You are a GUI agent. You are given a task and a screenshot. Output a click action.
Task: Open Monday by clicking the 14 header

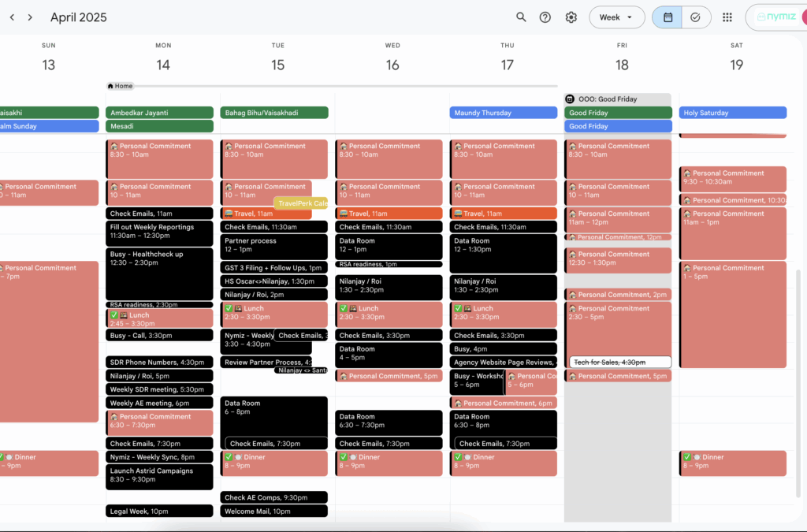tap(162, 65)
